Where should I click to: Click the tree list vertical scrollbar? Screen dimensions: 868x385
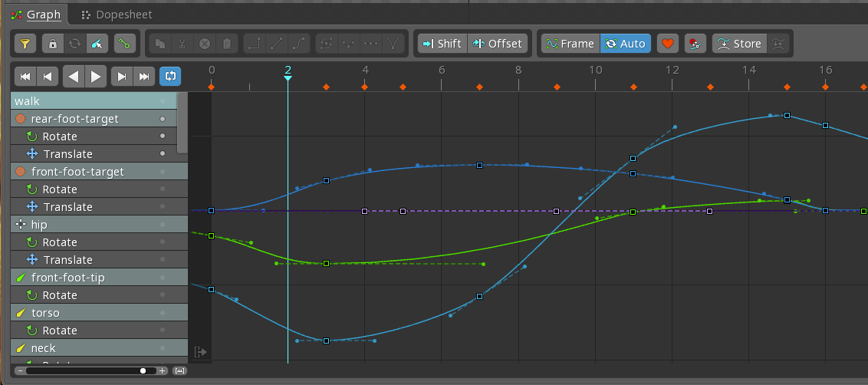pyautogui.click(x=182, y=123)
